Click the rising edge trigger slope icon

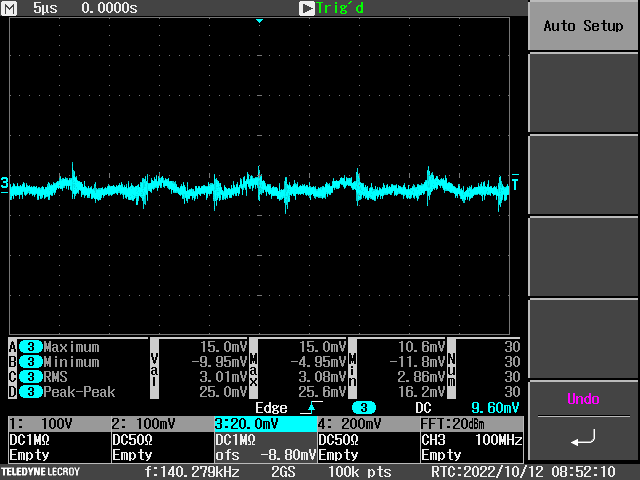tap(309, 408)
